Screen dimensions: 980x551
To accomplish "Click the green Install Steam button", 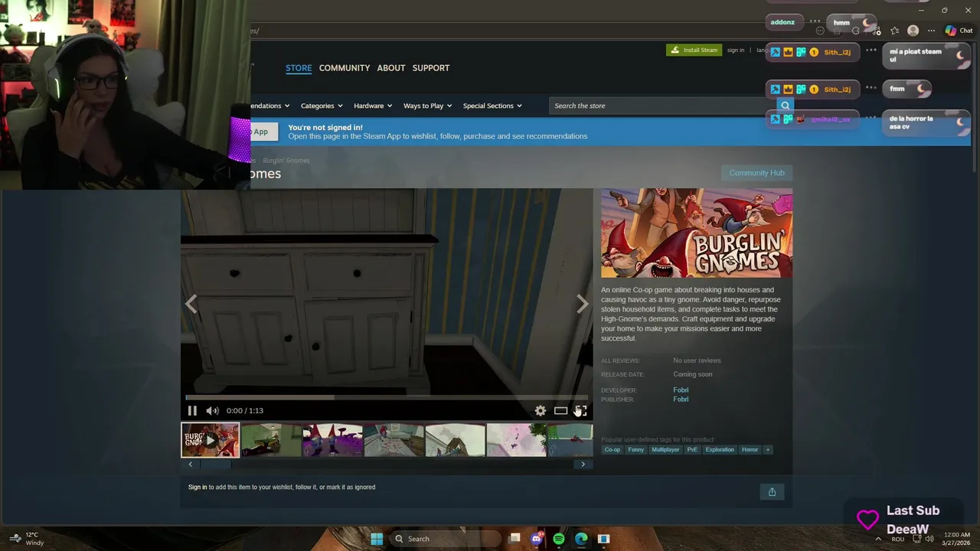I will (694, 50).
